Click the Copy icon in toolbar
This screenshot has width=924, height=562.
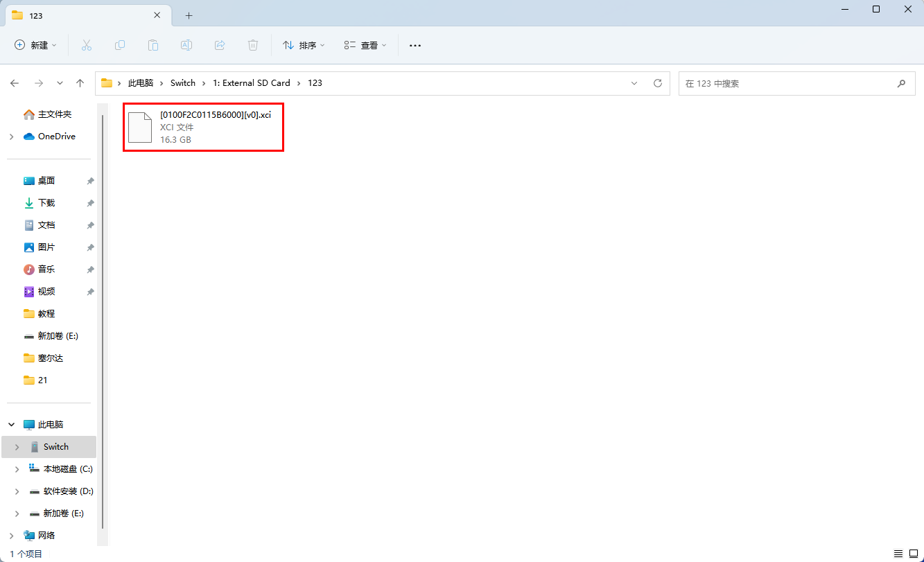120,45
